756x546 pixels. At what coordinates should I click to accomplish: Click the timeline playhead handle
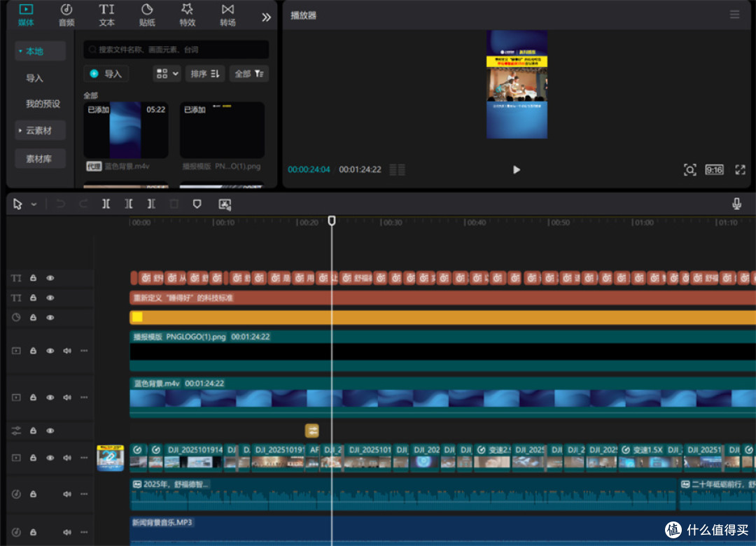[x=332, y=220]
